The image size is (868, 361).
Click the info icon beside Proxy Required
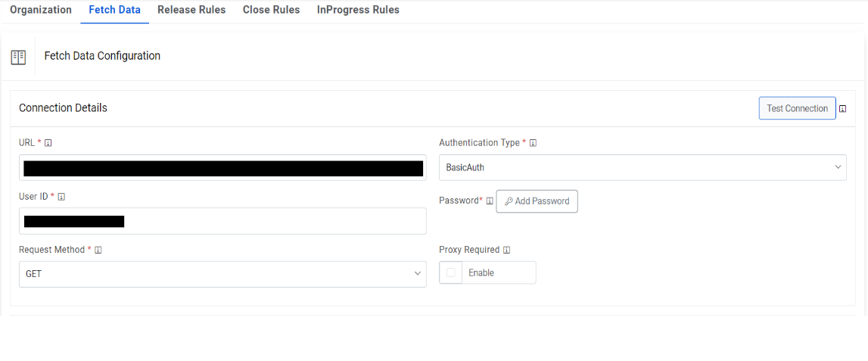click(507, 250)
